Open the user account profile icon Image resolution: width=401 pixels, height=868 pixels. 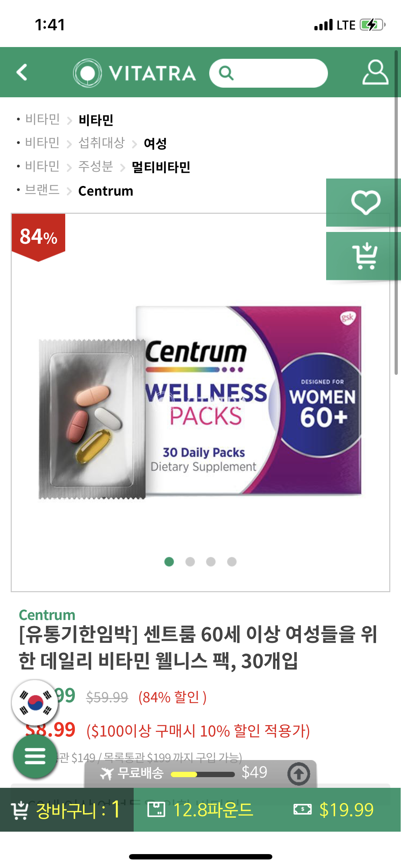click(375, 72)
